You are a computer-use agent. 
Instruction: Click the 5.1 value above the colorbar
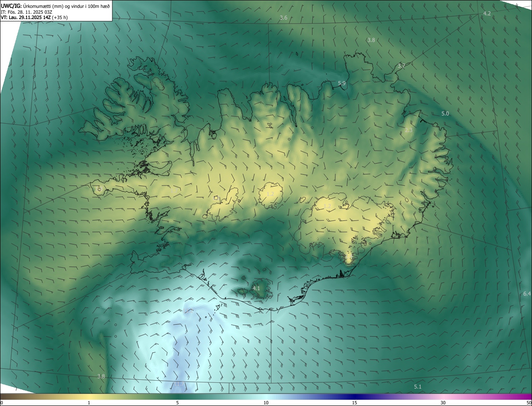pos(418,387)
